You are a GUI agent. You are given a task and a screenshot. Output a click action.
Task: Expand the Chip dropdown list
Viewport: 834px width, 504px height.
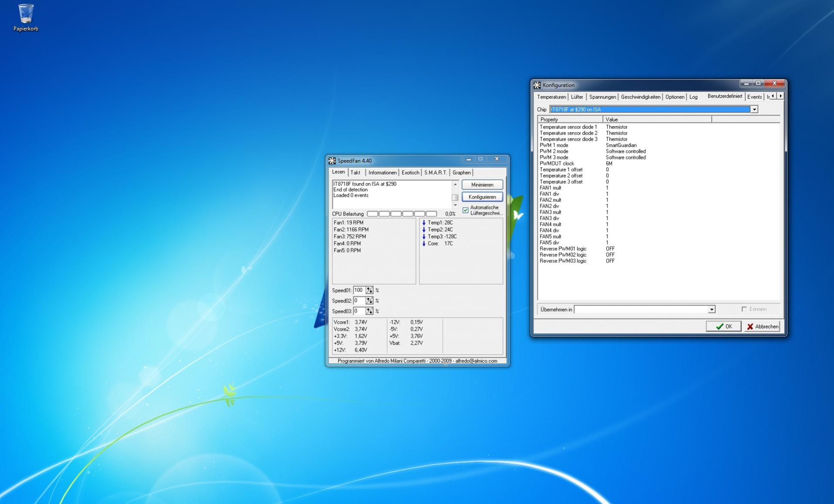pyautogui.click(x=754, y=110)
